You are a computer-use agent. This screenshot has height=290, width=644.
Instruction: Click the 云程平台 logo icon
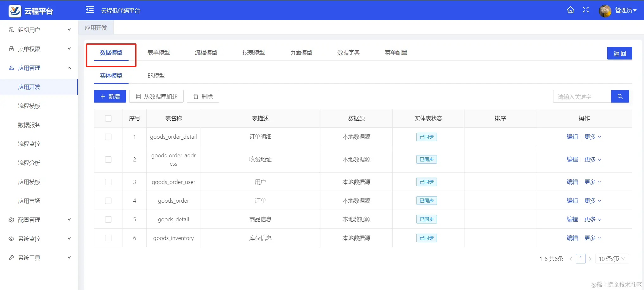(x=15, y=11)
